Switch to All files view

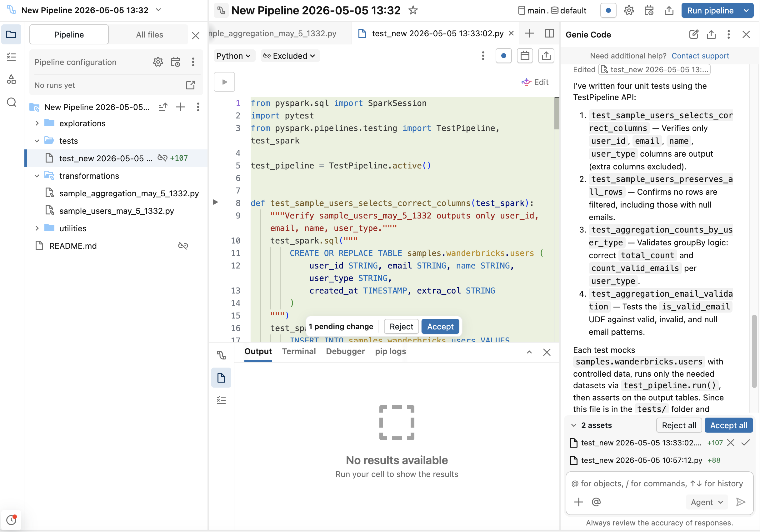click(x=149, y=34)
